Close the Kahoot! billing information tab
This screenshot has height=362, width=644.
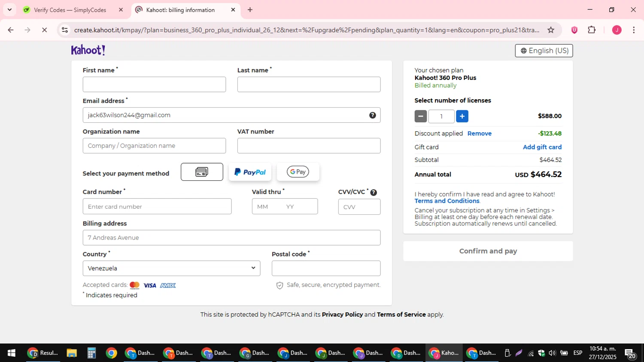[x=233, y=10]
